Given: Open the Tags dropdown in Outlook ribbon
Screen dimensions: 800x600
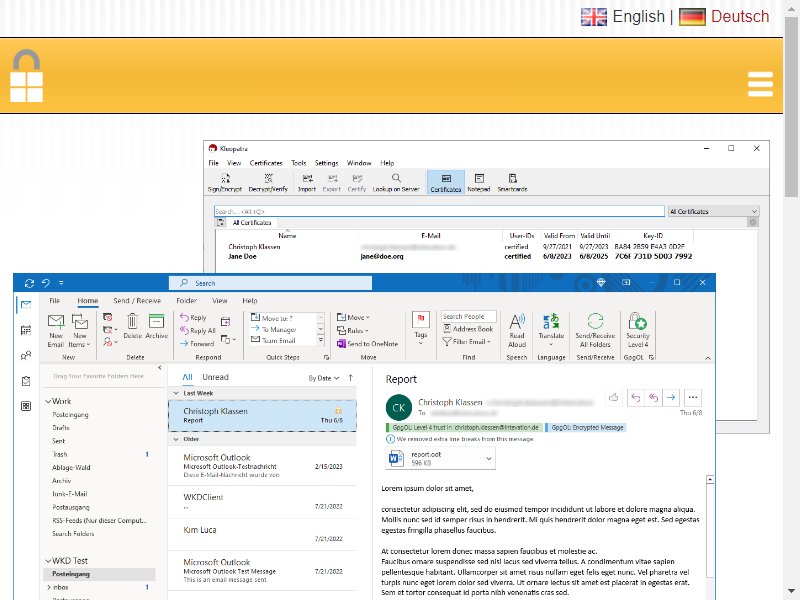Looking at the screenshot, I should 421,328.
